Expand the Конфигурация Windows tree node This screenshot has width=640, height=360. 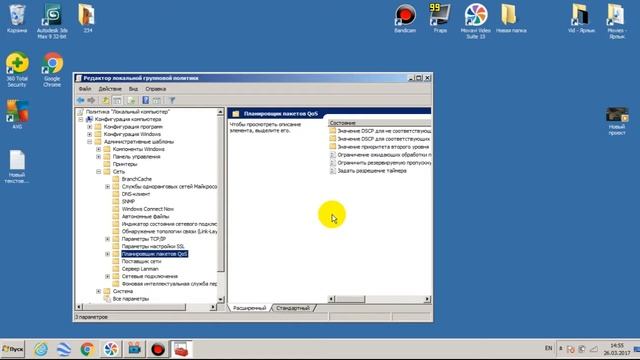(89, 134)
